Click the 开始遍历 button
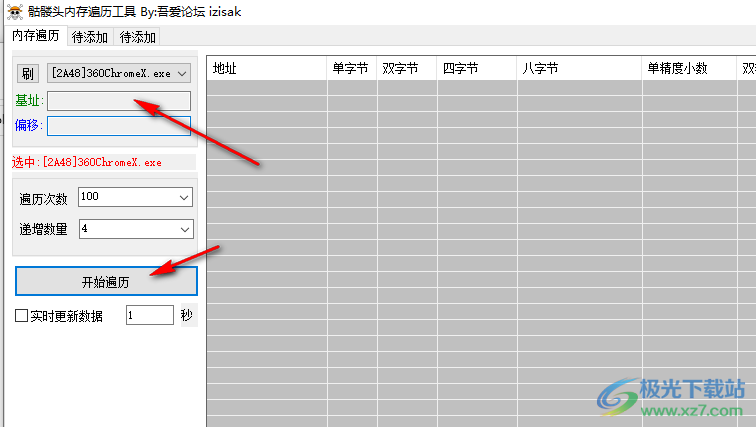The width and height of the screenshot is (756, 427). pyautogui.click(x=106, y=281)
